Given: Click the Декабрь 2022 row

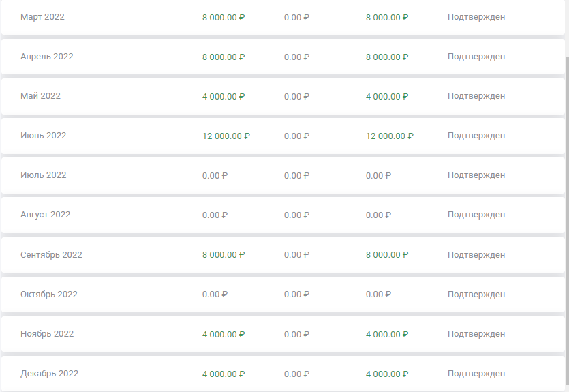Looking at the screenshot, I should coord(283,374).
